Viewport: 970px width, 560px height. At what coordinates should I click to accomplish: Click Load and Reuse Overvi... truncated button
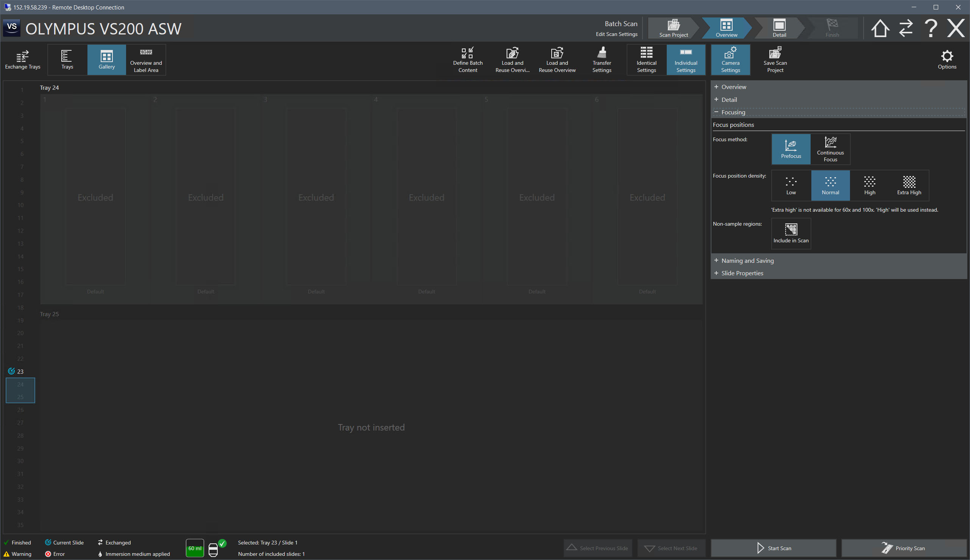tap(512, 59)
